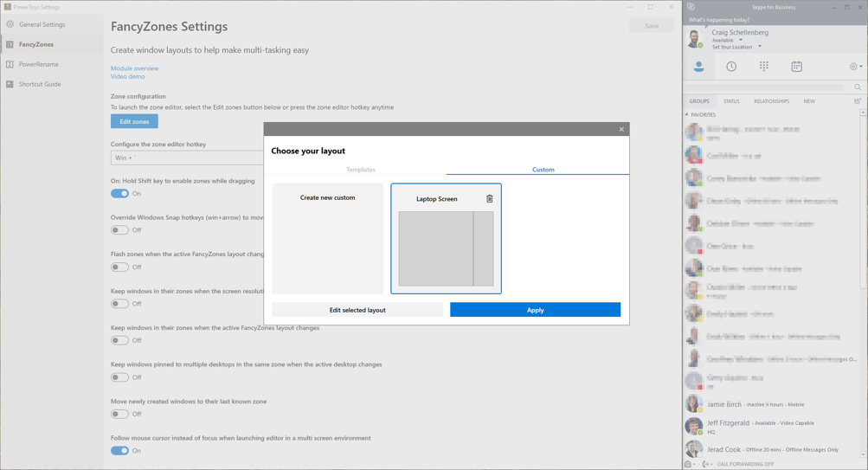Close the Choose your layout dialog

pyautogui.click(x=621, y=129)
